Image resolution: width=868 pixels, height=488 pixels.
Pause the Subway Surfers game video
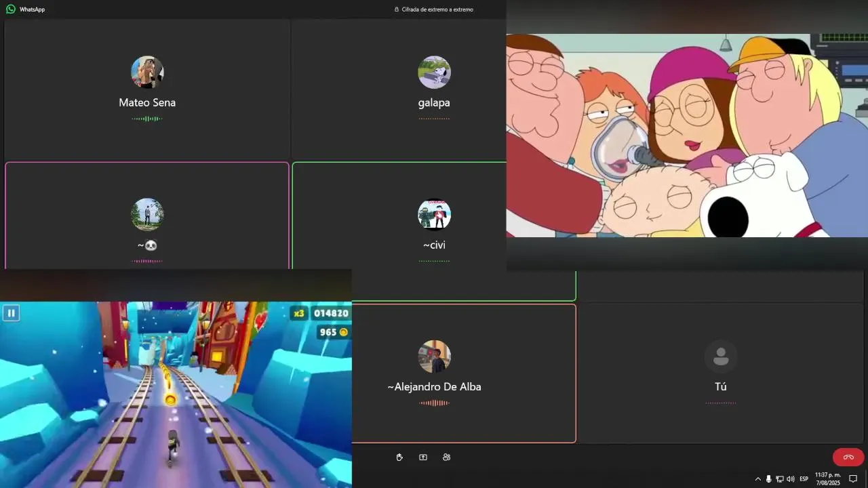11,313
